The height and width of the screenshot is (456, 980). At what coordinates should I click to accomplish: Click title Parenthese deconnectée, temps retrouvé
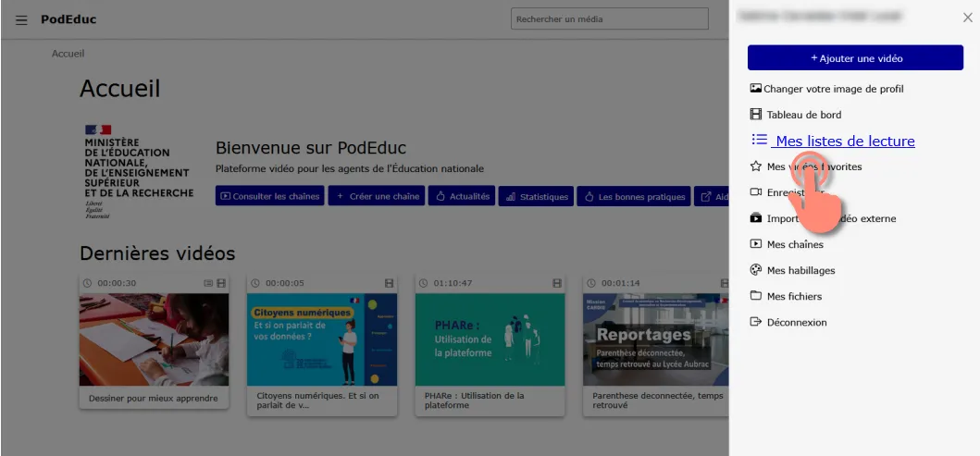pyautogui.click(x=658, y=401)
